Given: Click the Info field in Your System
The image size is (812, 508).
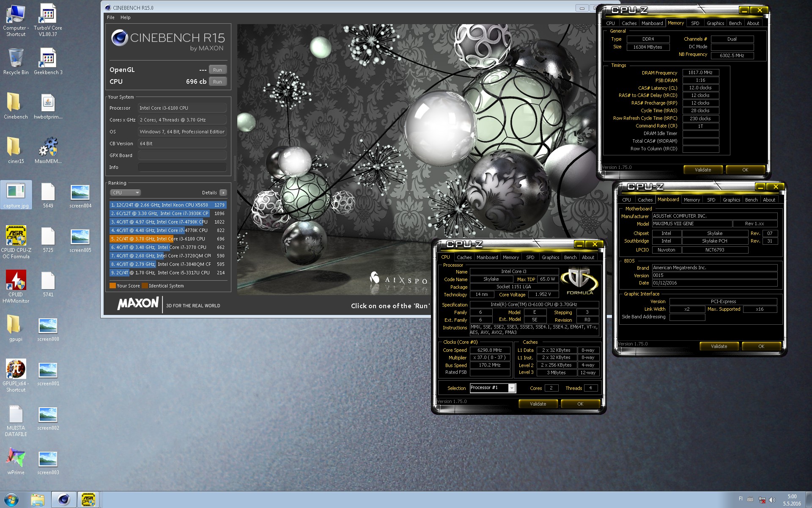Looking at the screenshot, I should tap(182, 167).
